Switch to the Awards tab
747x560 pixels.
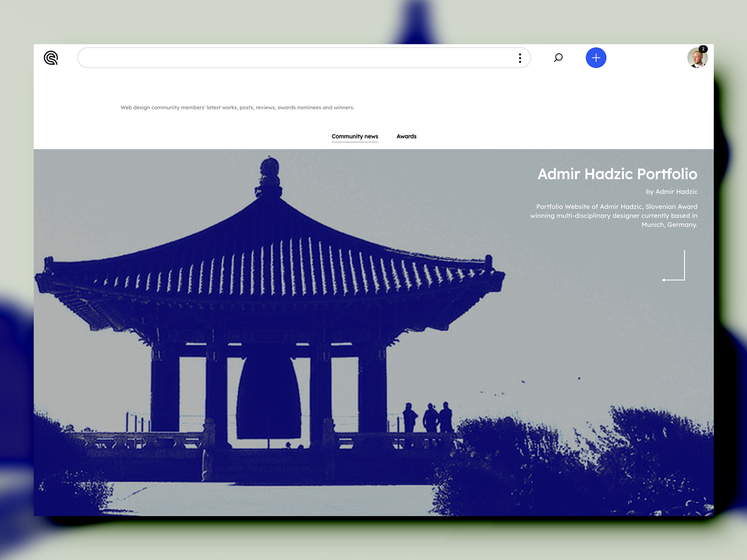point(406,136)
